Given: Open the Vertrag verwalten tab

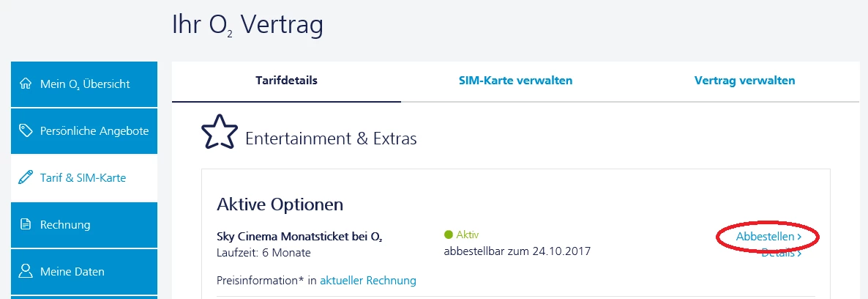Looking at the screenshot, I should (x=744, y=81).
